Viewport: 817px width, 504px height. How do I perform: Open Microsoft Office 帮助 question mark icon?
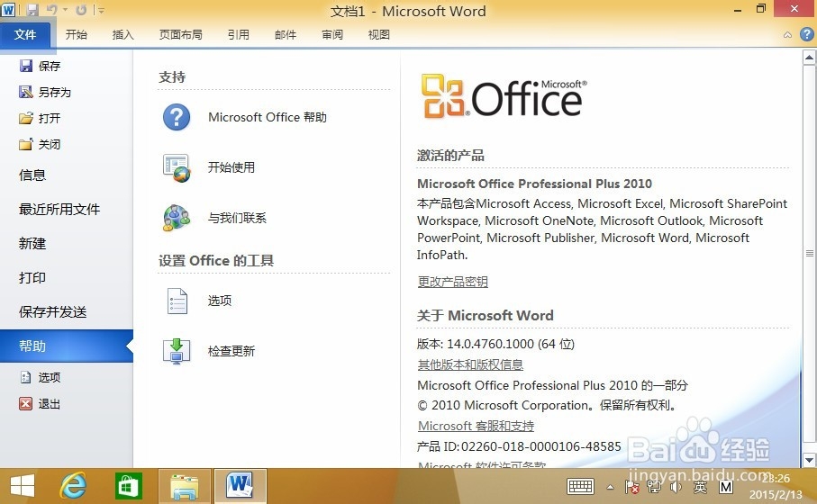(x=177, y=117)
